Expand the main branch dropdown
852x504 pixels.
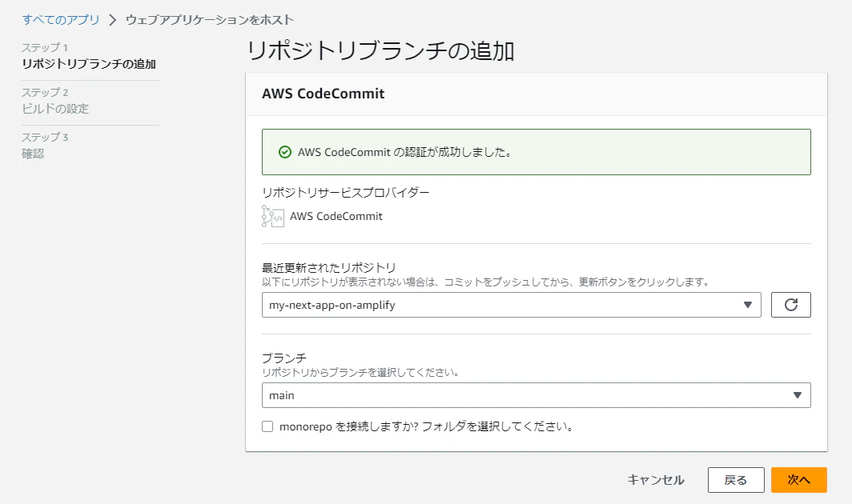click(537, 395)
